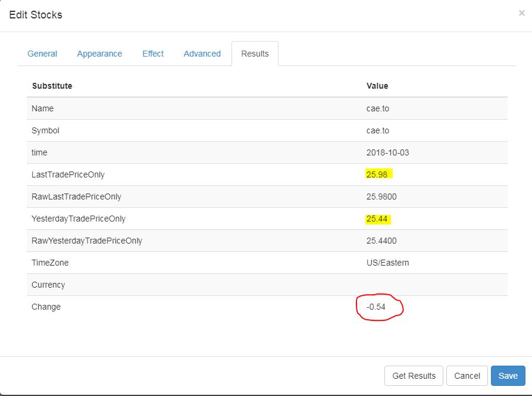This screenshot has width=532, height=396.
Task: Close the Edit Stocks dialog with X
Action: (x=522, y=13)
